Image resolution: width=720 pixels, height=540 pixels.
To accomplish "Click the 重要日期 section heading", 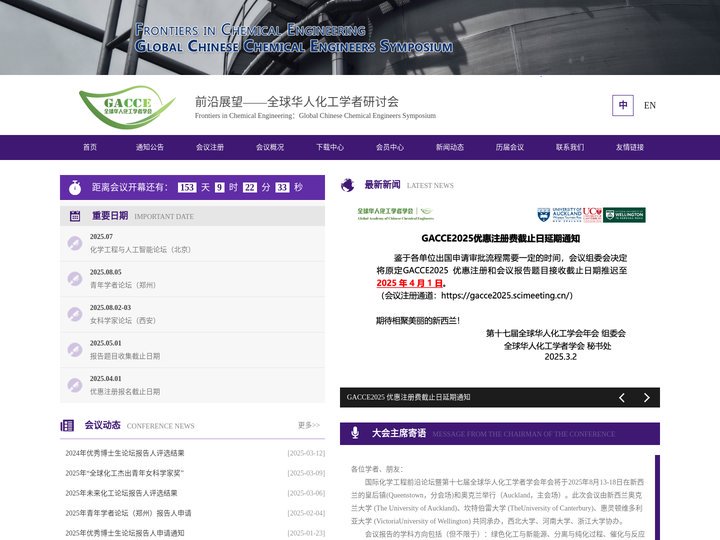I will tap(110, 216).
